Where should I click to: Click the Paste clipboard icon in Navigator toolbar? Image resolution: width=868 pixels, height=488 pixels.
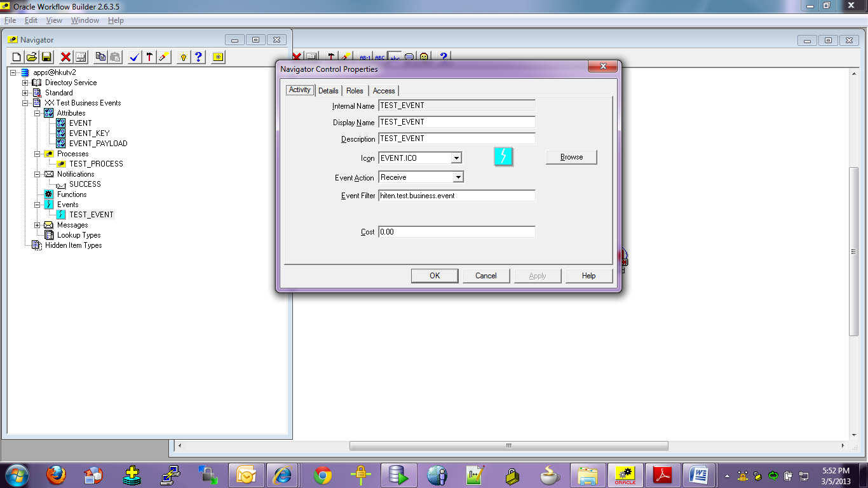115,57
